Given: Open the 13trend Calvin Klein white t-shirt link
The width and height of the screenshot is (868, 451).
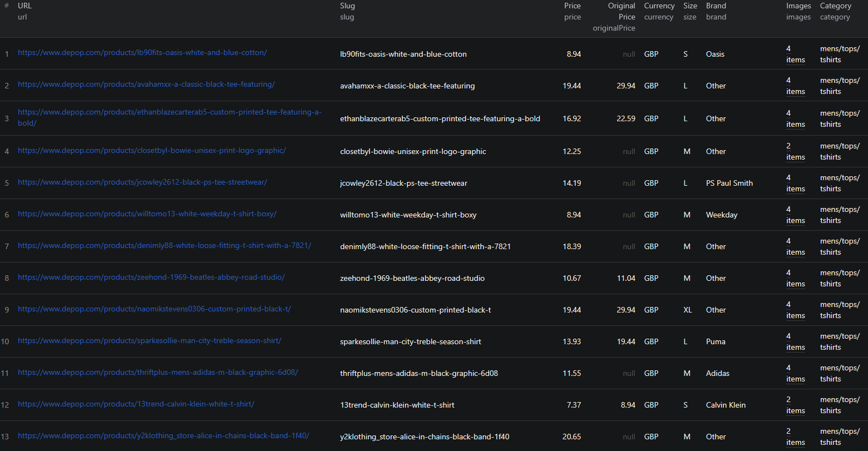Looking at the screenshot, I should [x=136, y=404].
